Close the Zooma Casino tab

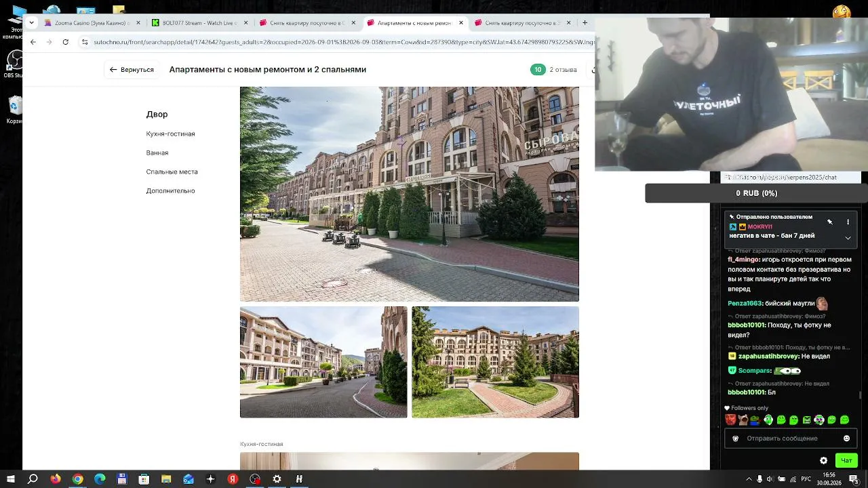(x=138, y=22)
